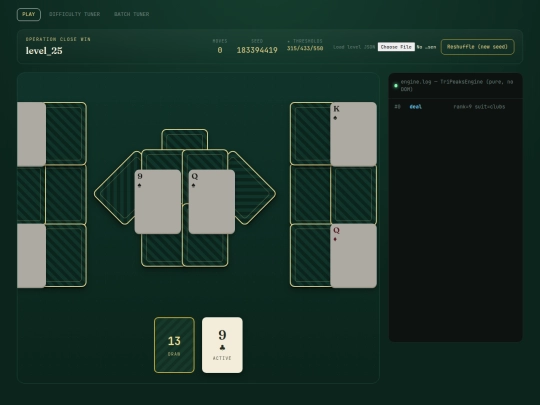Click the Load level JSON label

(x=354, y=47)
